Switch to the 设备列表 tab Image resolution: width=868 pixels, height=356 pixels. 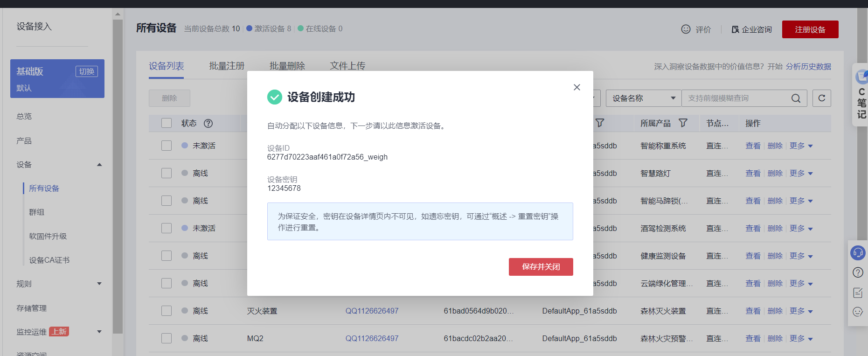(x=167, y=66)
